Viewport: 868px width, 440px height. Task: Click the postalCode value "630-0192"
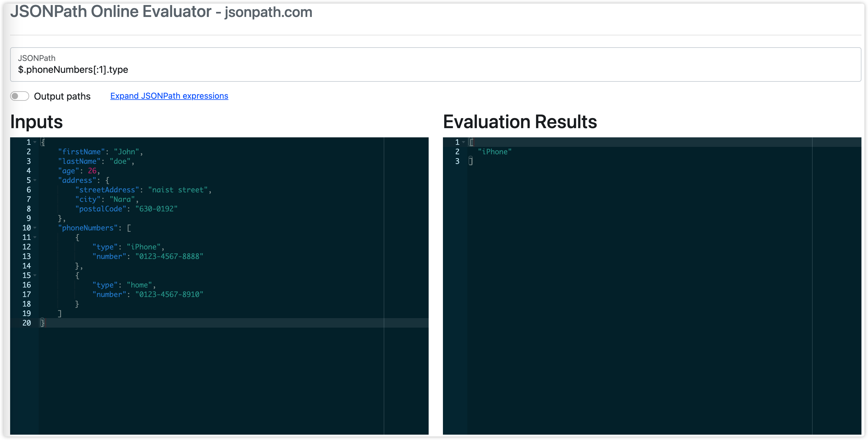[x=156, y=209]
